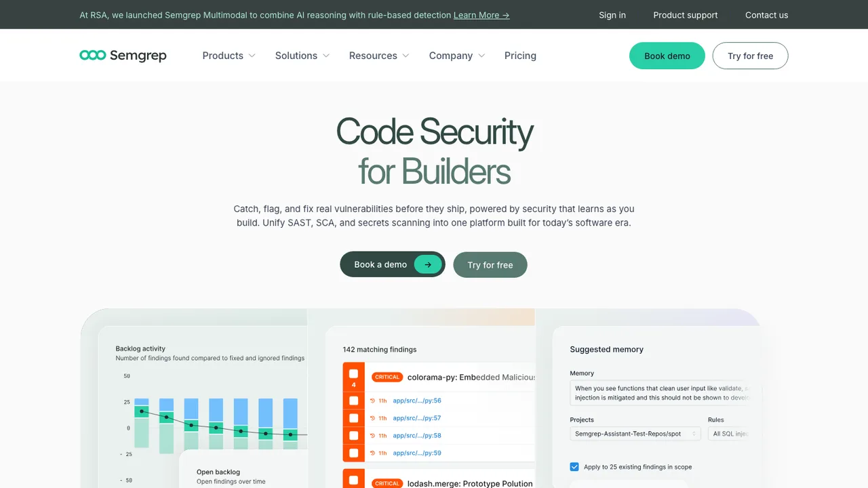Open the app/src/.../py:59 file link
Viewport: 868px width, 488px height.
click(x=417, y=453)
